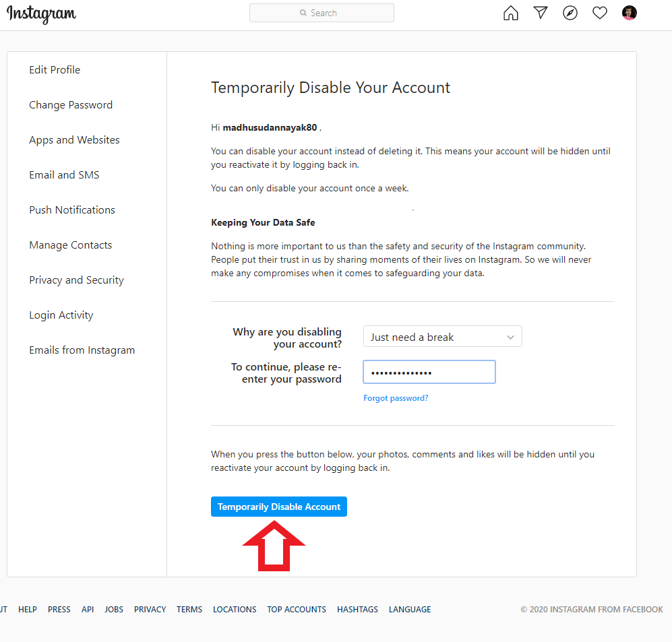Image resolution: width=672 pixels, height=642 pixels.
Task: Open the LANGUAGE footer selector
Action: [410, 609]
